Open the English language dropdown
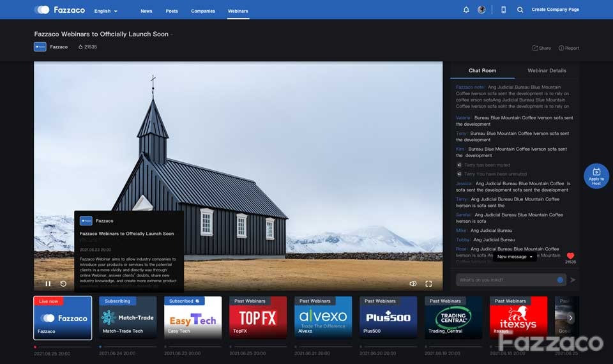 coord(105,11)
